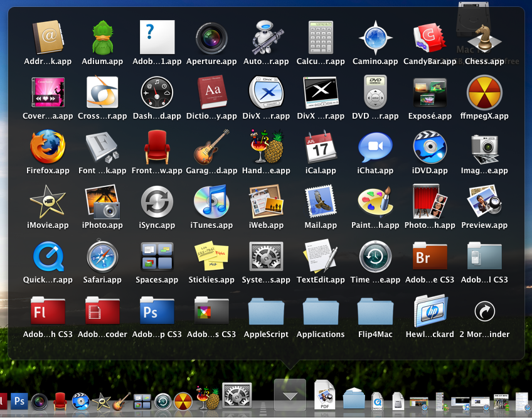Open the blue folder stack in Dock
The width and height of the screenshot is (532, 418).
pos(354,399)
